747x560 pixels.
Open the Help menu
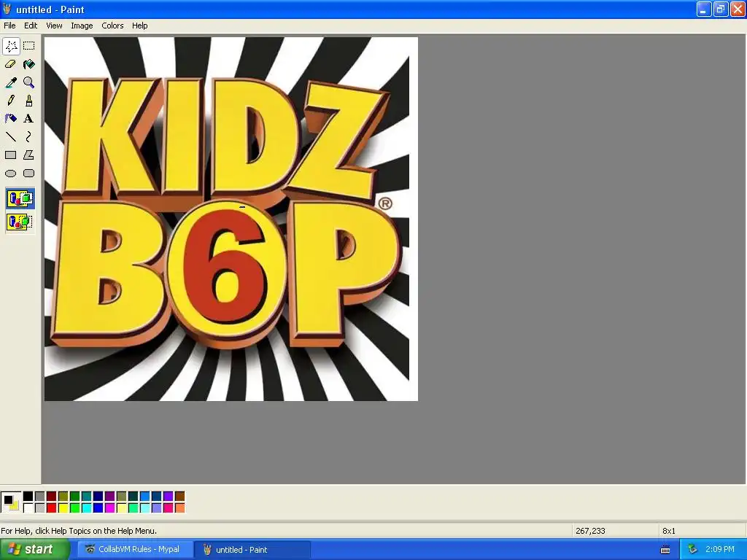[x=139, y=26]
